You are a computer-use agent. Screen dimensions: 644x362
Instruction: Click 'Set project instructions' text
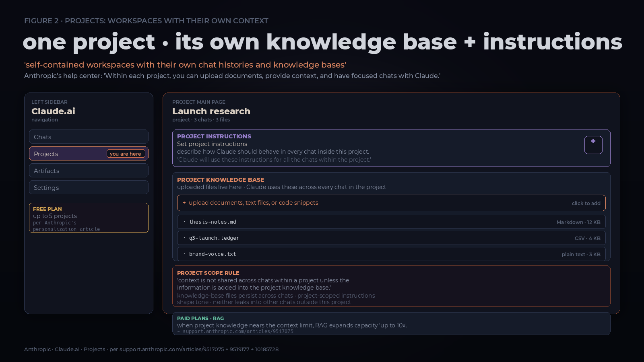point(212,144)
